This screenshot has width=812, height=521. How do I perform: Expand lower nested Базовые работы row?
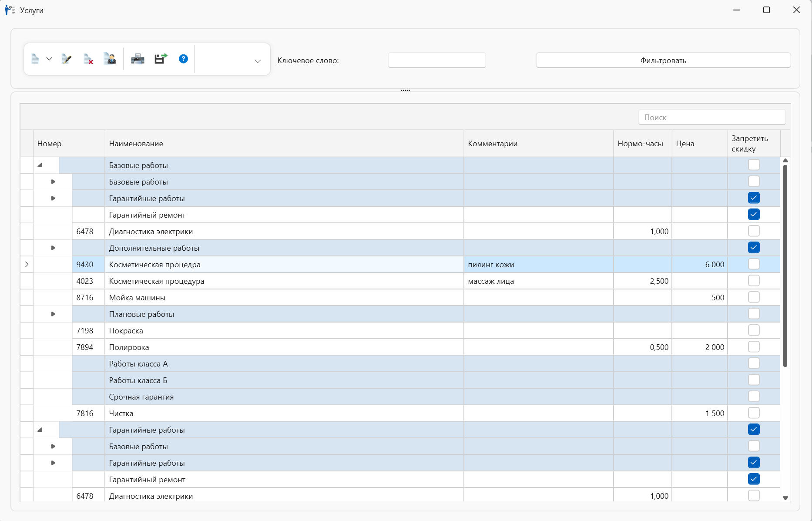coord(53,446)
